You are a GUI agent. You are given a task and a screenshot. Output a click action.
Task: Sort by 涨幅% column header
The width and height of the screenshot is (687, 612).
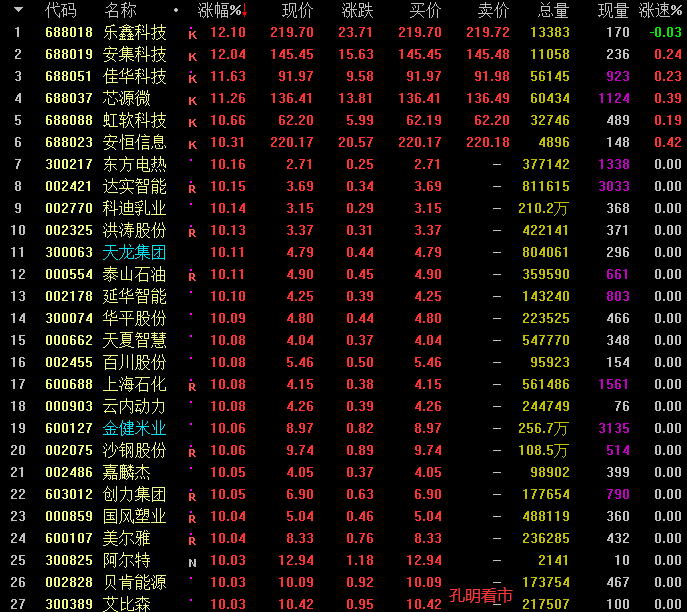click(x=219, y=10)
